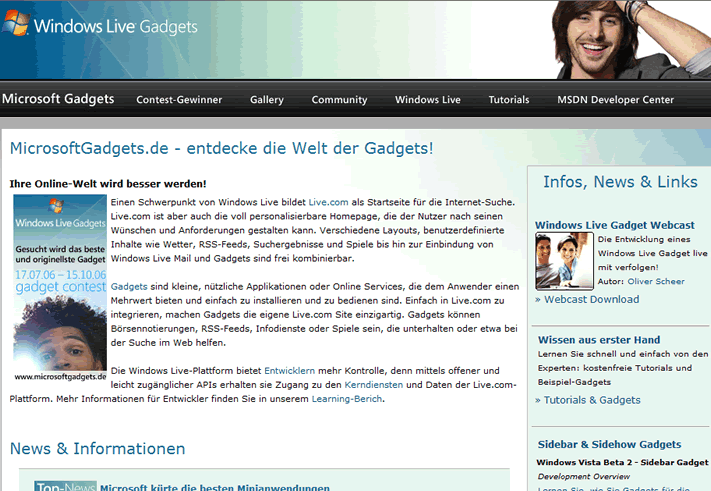Open Wissen aus erster Hand heading
Viewport: 711px width, 491px height.
coord(599,340)
